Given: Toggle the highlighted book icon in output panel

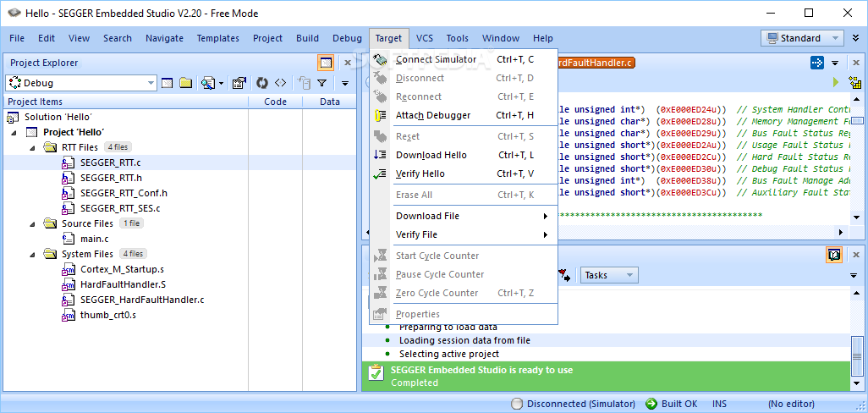Looking at the screenshot, I should coord(834,255).
